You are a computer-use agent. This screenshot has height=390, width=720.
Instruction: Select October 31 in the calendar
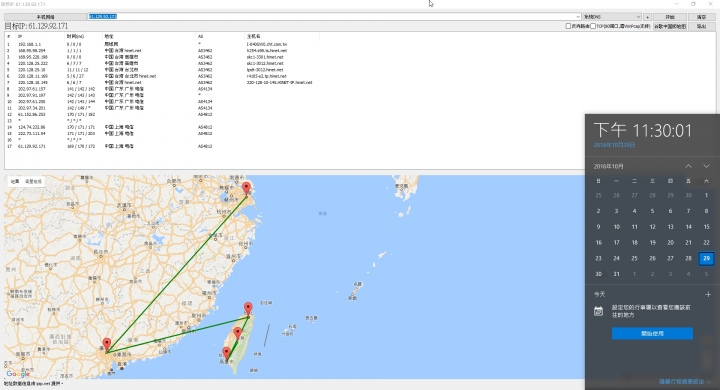coord(616,274)
